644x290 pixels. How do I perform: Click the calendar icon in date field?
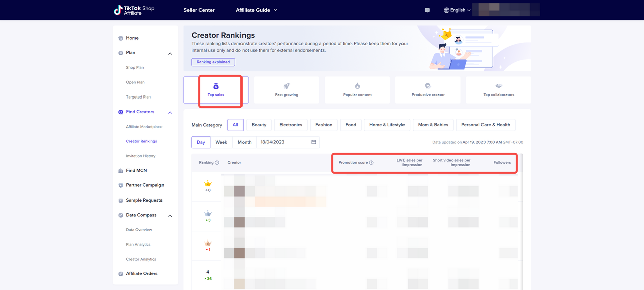click(314, 142)
